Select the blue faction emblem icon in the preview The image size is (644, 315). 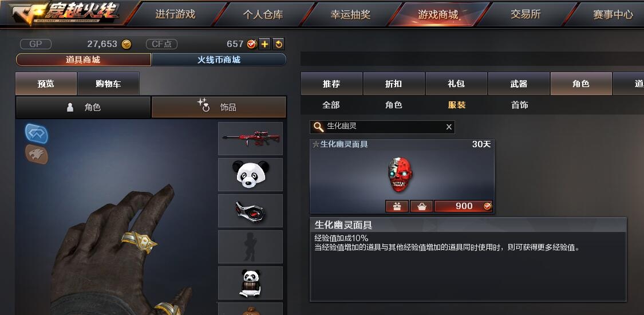pos(37,134)
